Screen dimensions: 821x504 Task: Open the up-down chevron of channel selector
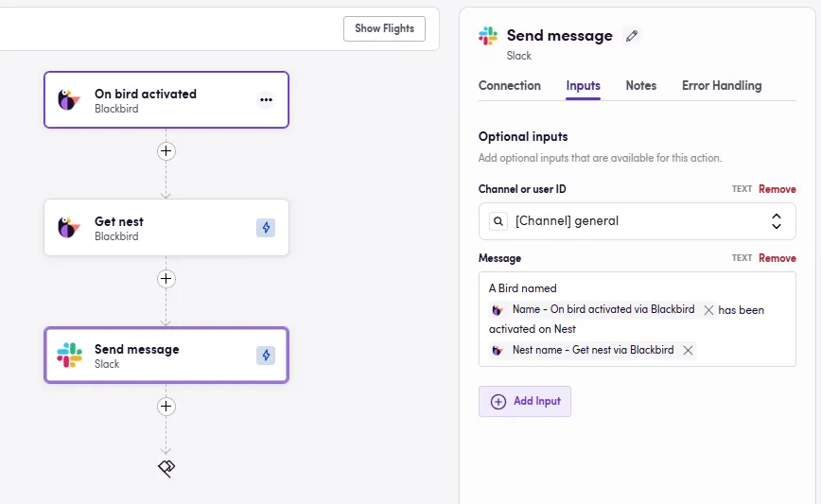click(776, 221)
